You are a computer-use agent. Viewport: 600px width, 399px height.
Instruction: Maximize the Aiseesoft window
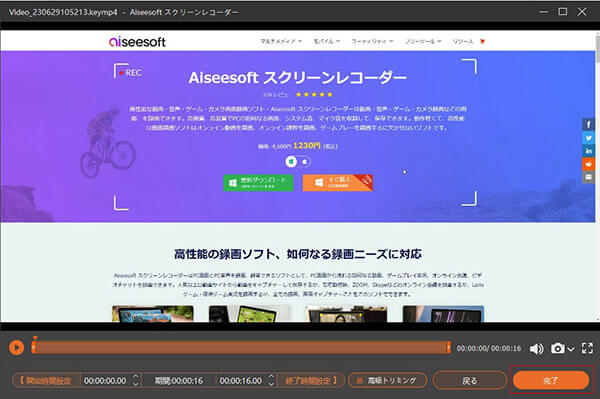(562, 12)
